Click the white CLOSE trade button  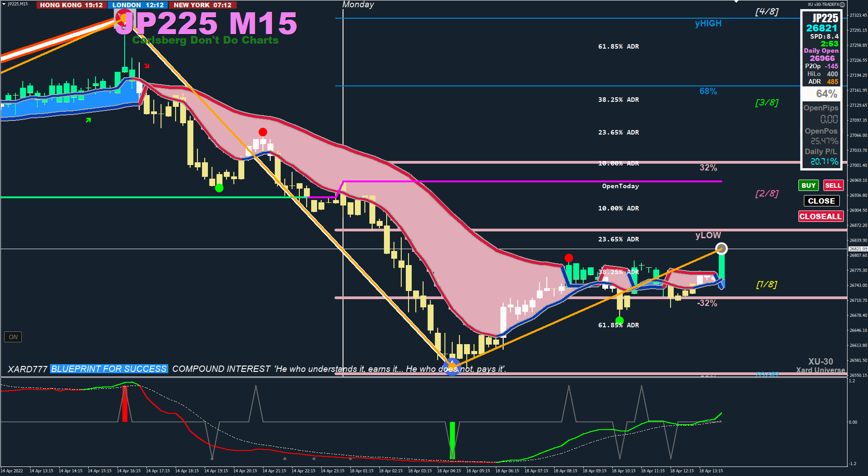click(x=821, y=201)
